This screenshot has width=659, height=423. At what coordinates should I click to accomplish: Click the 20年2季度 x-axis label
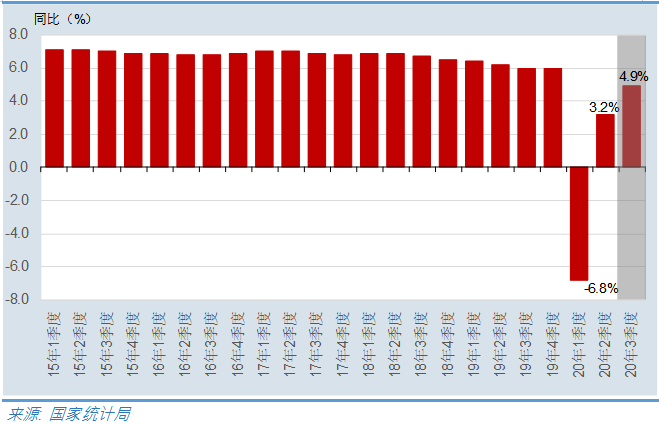[605, 344]
